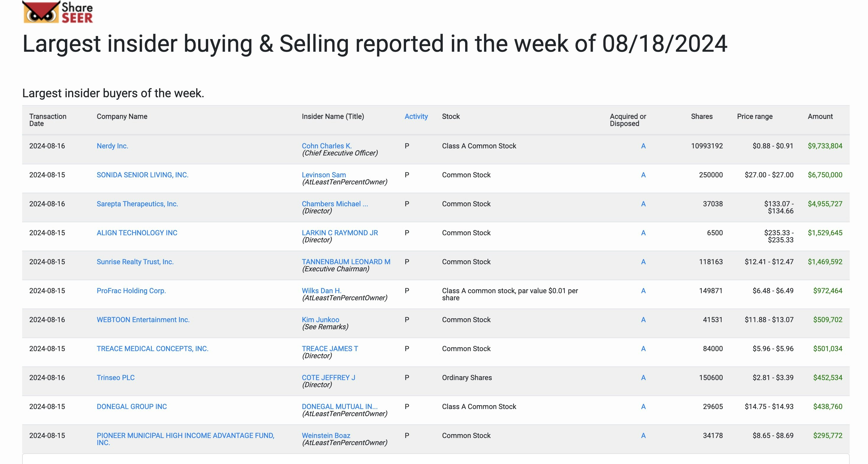Click the 'A' link in SONIDA row

pyautogui.click(x=643, y=175)
